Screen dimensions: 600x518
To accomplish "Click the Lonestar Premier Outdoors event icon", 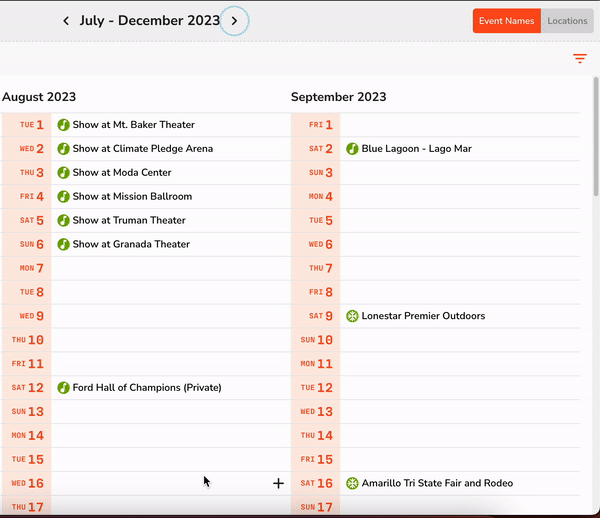I will pos(352,316).
